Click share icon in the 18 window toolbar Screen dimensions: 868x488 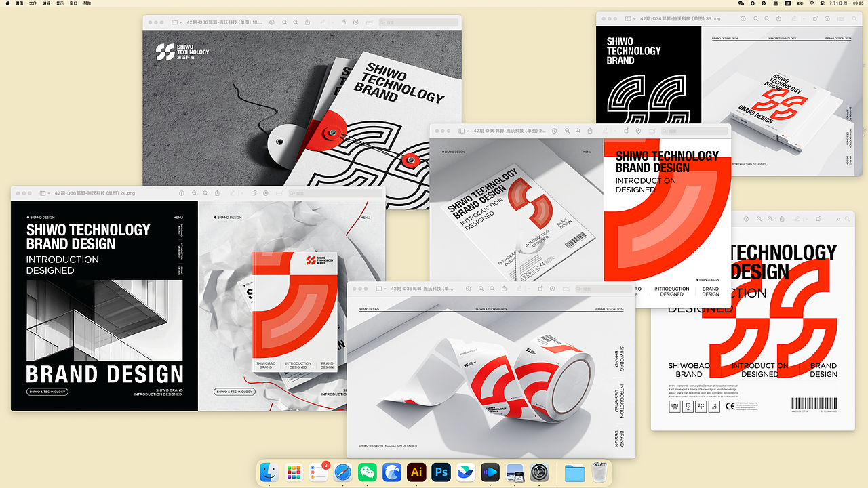307,22
